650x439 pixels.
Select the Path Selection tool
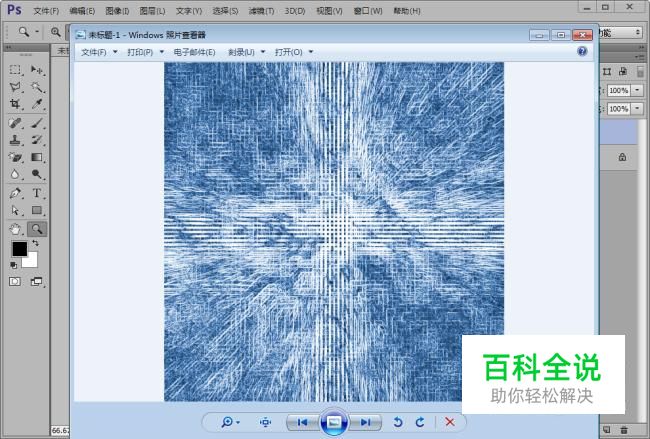click(x=15, y=211)
